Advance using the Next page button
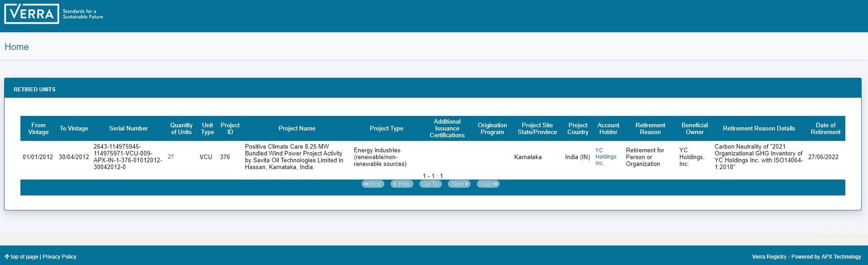Screen dimensions: 868x265 point(459,184)
